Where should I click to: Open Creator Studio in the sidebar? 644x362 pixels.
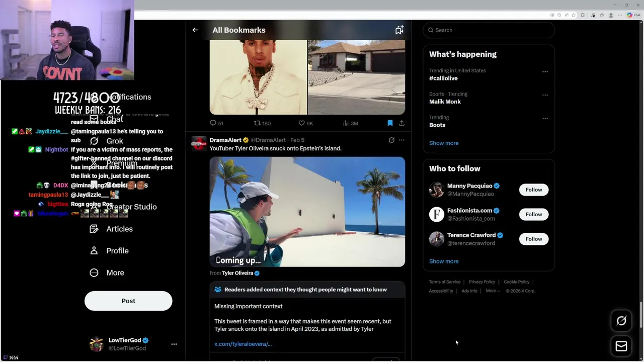point(131,207)
